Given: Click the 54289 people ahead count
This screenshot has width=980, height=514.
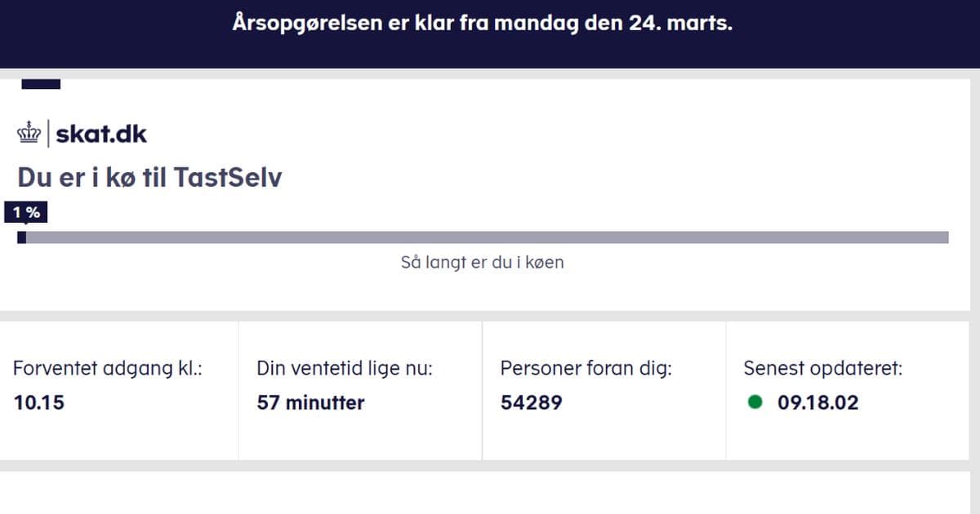Looking at the screenshot, I should [531, 402].
